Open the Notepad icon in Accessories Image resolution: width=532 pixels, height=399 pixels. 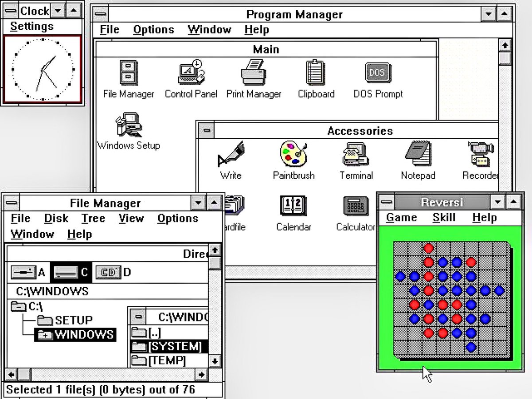point(418,154)
